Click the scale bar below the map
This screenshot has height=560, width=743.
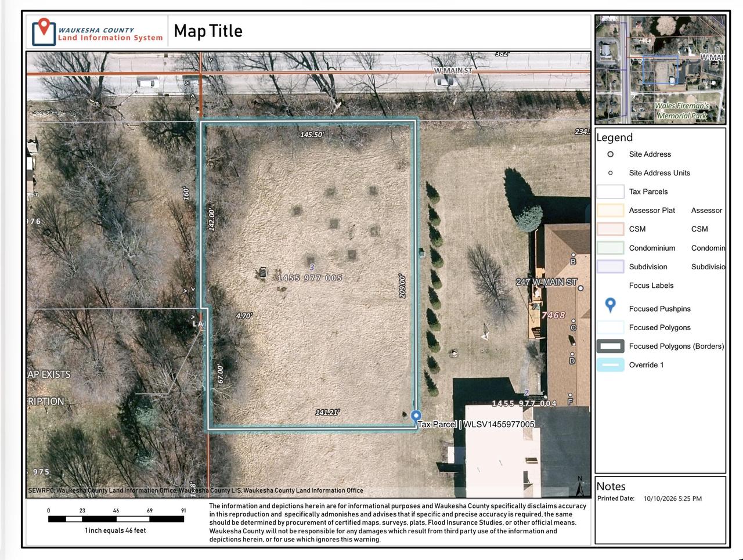tap(116, 519)
